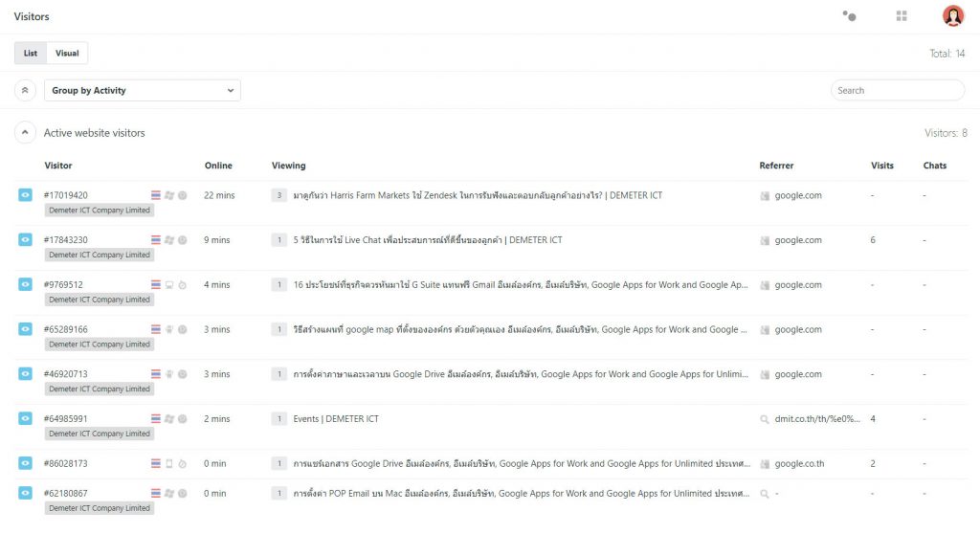Sort by the Visitor column header
Image resolution: width=980 pixels, height=534 pixels.
58,165
